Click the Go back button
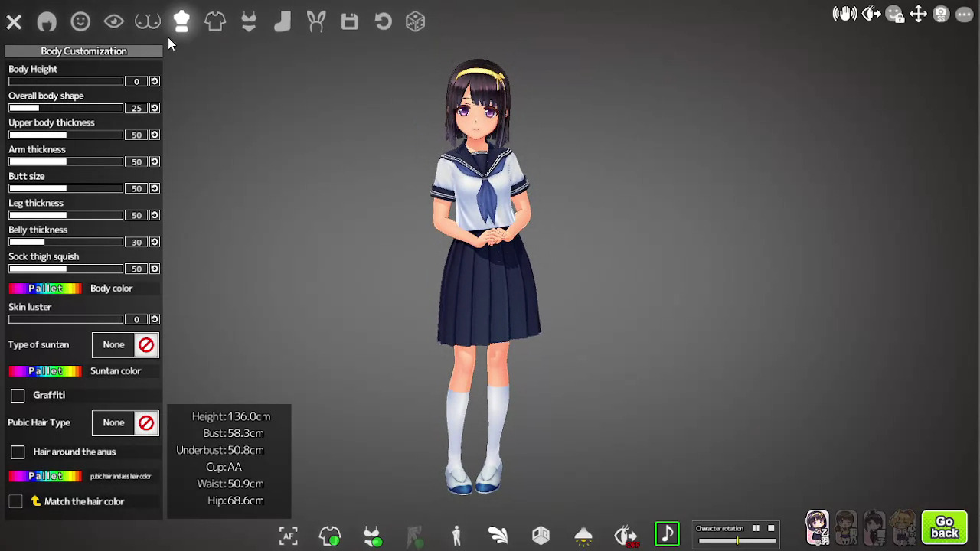 944,527
